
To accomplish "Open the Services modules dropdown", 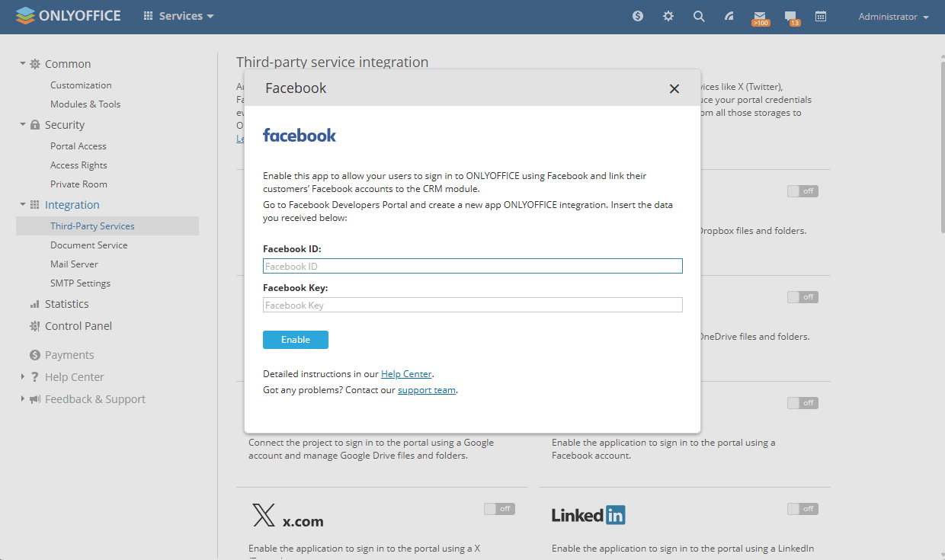I will (x=178, y=16).
